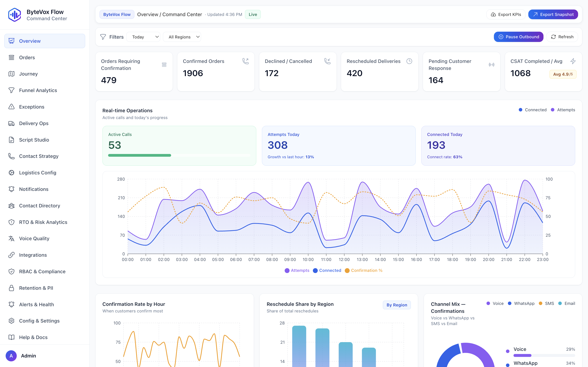Click the Export Snapshot button
This screenshot has width=588, height=367.
553,14
